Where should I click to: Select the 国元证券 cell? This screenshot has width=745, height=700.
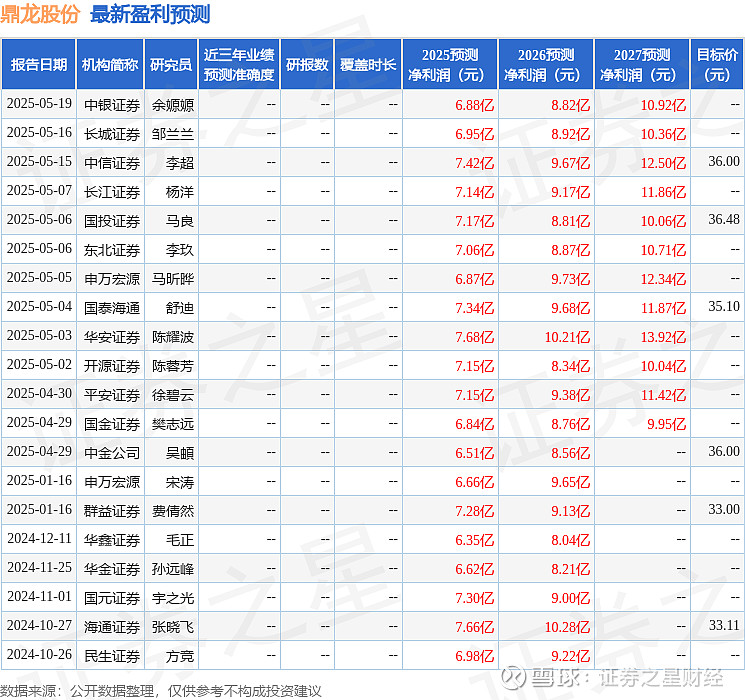point(112,598)
